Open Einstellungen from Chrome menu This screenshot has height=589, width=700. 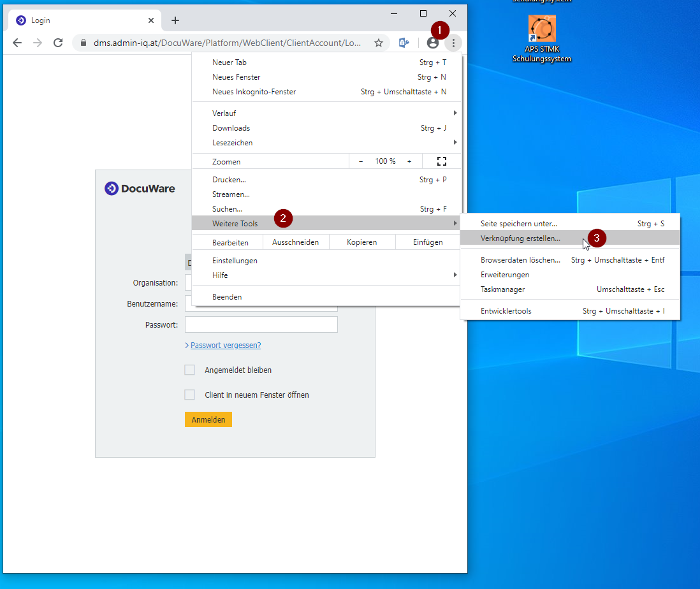326,261
